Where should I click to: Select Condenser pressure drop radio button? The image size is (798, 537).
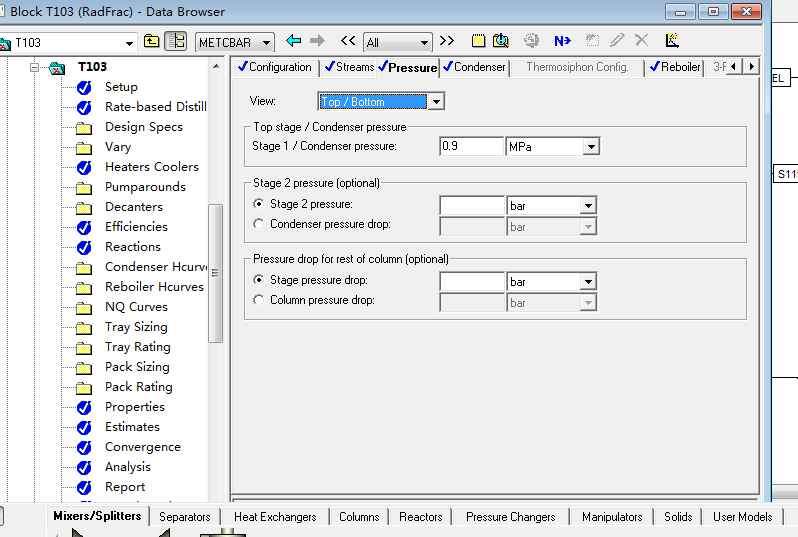[x=259, y=224]
